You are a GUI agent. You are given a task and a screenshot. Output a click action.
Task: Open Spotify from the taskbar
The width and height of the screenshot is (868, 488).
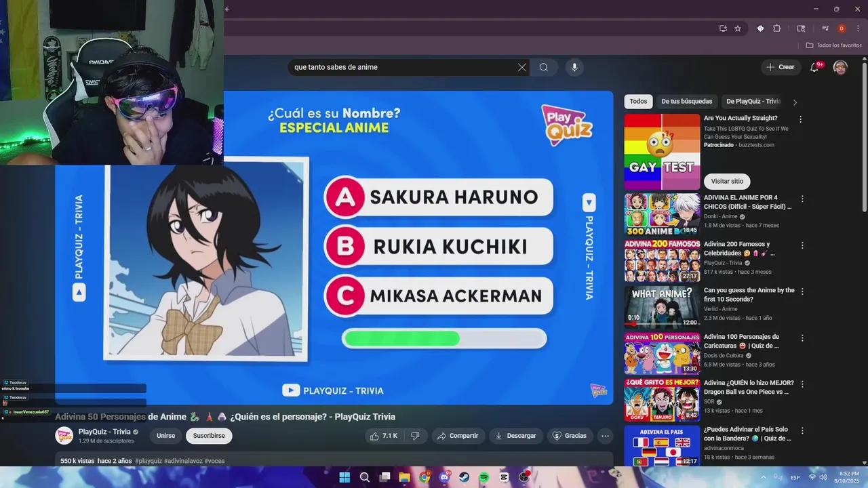click(484, 477)
